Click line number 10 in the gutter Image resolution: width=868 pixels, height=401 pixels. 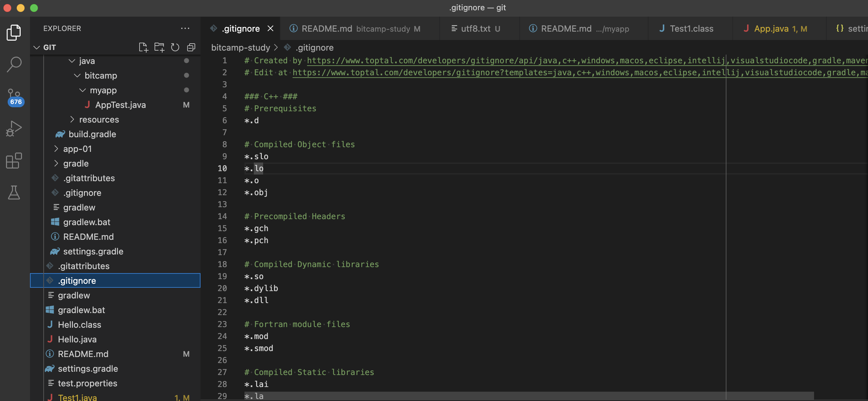pos(222,169)
